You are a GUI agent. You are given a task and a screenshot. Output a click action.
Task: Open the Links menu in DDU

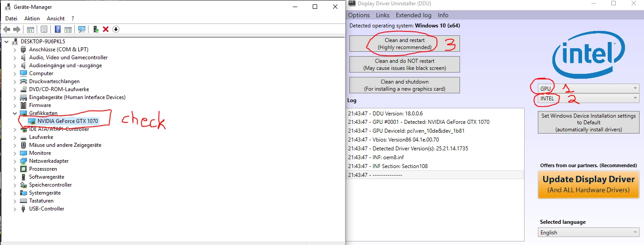383,15
